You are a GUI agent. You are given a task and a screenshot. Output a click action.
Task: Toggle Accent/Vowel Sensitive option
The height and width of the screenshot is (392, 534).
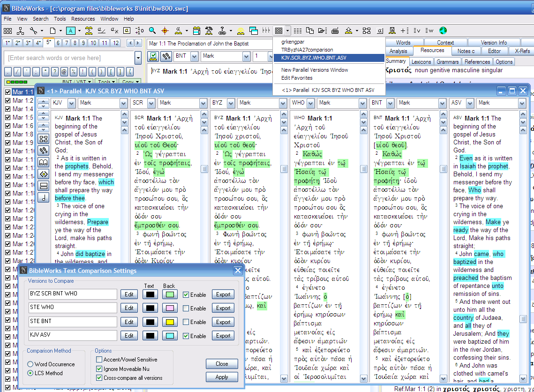pyautogui.click(x=99, y=360)
